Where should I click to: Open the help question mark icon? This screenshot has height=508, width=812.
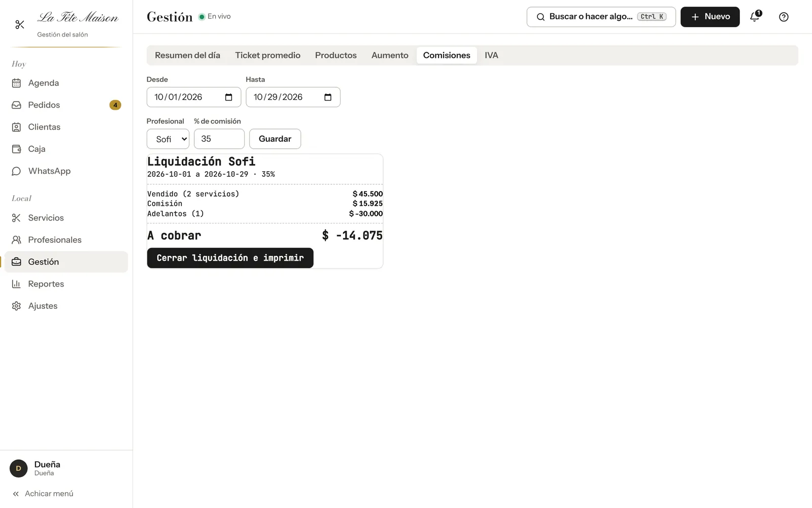click(x=784, y=17)
